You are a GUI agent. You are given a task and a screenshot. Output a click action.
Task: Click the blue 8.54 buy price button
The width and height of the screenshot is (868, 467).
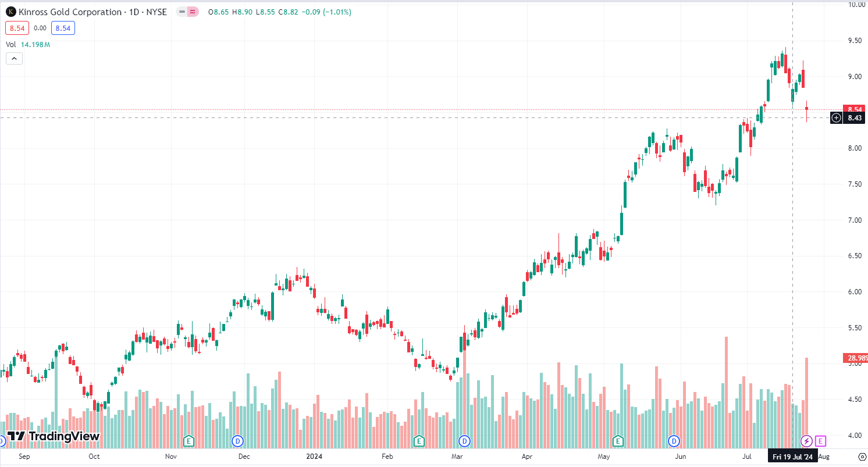coord(62,27)
